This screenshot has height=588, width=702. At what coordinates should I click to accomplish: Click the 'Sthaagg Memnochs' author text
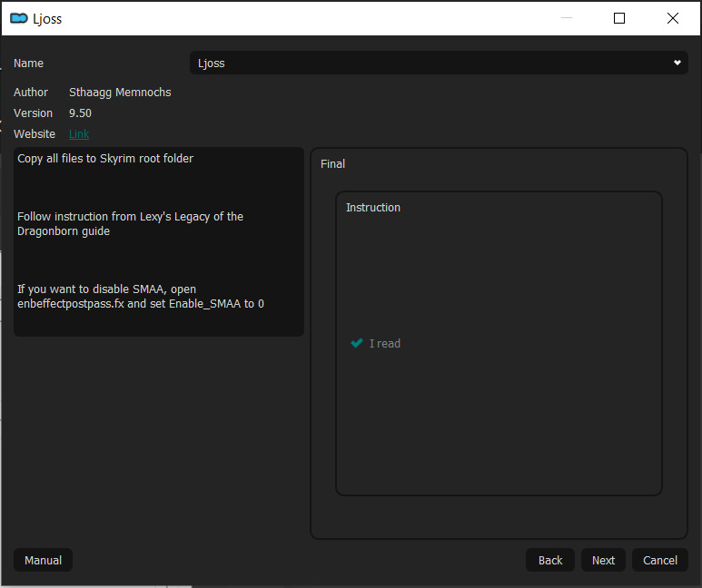[x=120, y=93]
